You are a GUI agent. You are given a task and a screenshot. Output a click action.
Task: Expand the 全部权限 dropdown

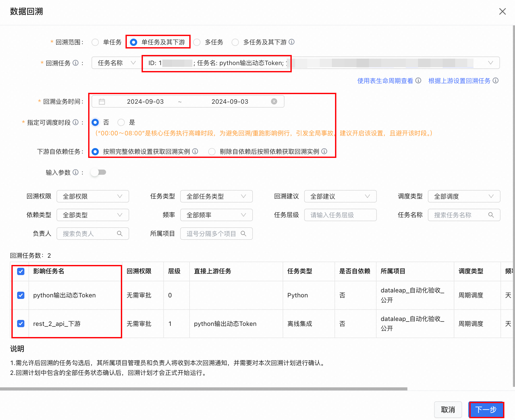click(93, 196)
